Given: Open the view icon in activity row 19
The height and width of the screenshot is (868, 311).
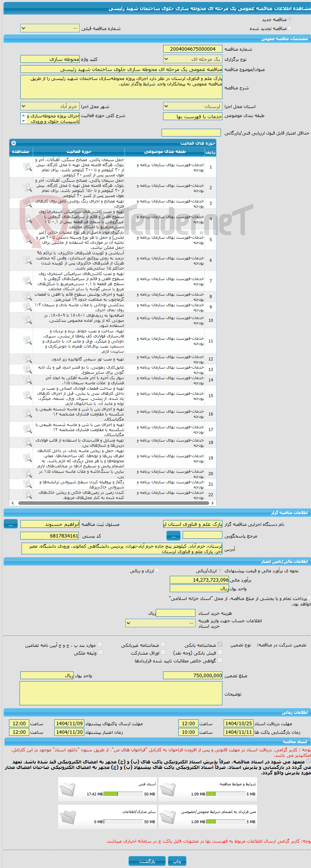Looking at the screenshot, I should coord(27,458).
